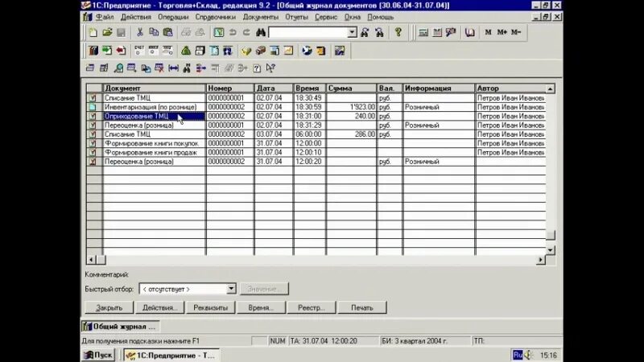Open the Calendar toolbar icon
The width and height of the screenshot is (644, 362).
point(437,32)
